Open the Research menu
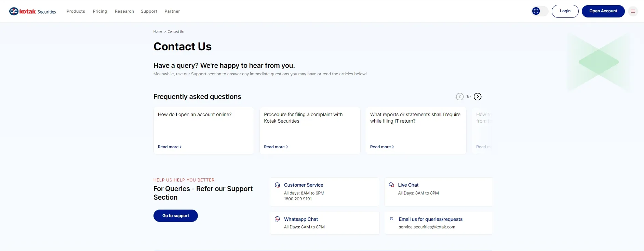The width and height of the screenshot is (644, 251). (124, 11)
